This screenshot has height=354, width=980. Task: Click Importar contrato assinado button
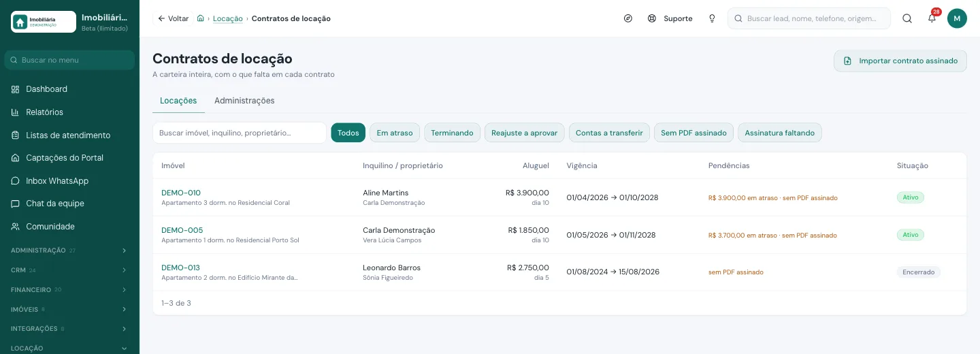coord(900,61)
